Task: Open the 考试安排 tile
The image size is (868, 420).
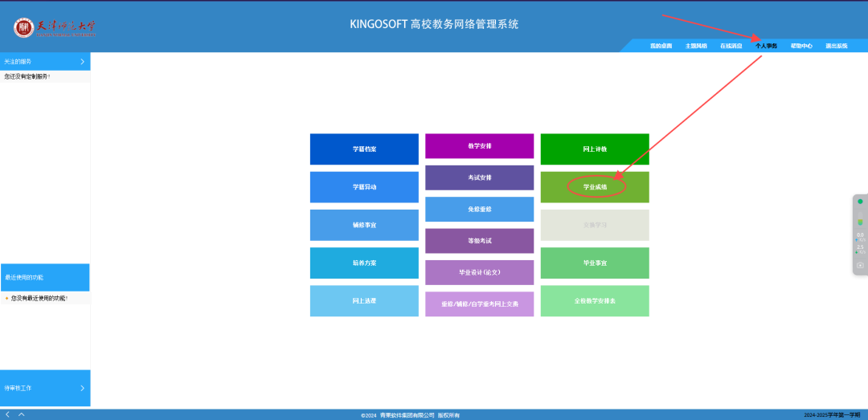Action: point(479,177)
